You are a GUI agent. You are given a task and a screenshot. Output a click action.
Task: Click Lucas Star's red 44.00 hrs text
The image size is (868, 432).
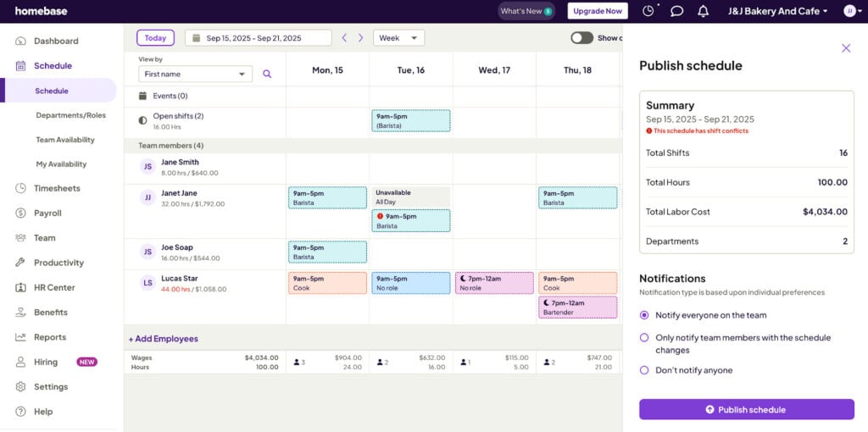175,290
